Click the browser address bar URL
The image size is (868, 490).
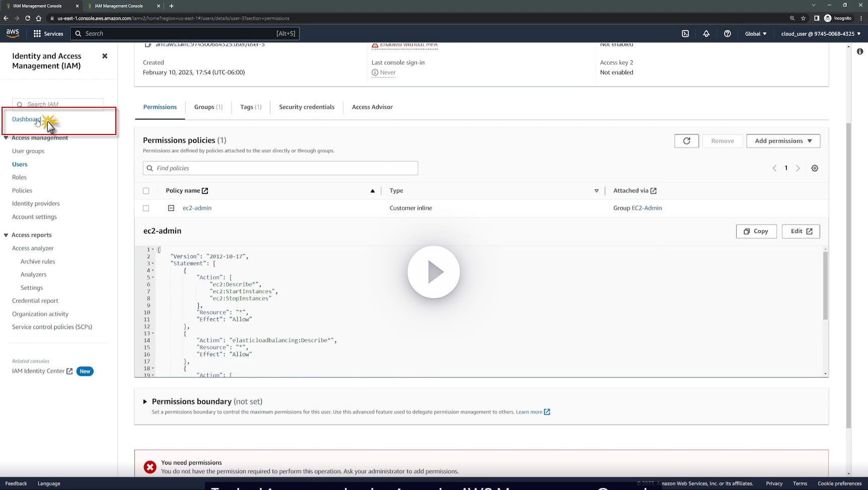[x=173, y=18]
